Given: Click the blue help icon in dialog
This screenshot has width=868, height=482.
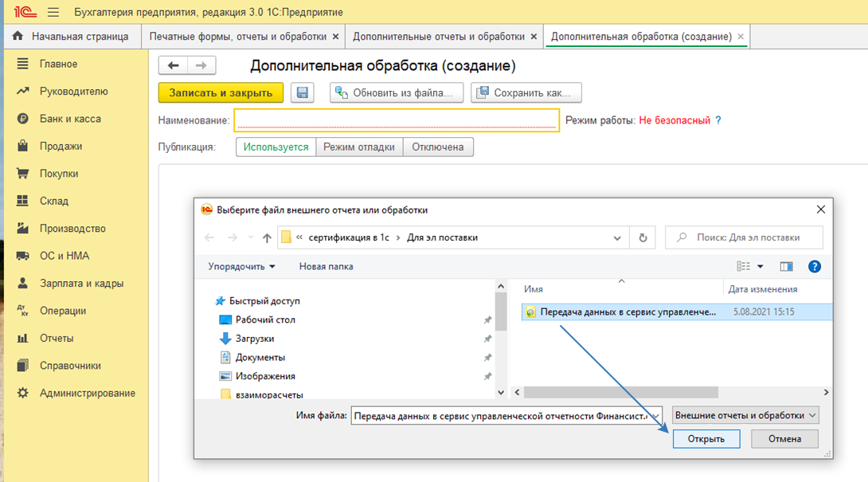Looking at the screenshot, I should [815, 266].
